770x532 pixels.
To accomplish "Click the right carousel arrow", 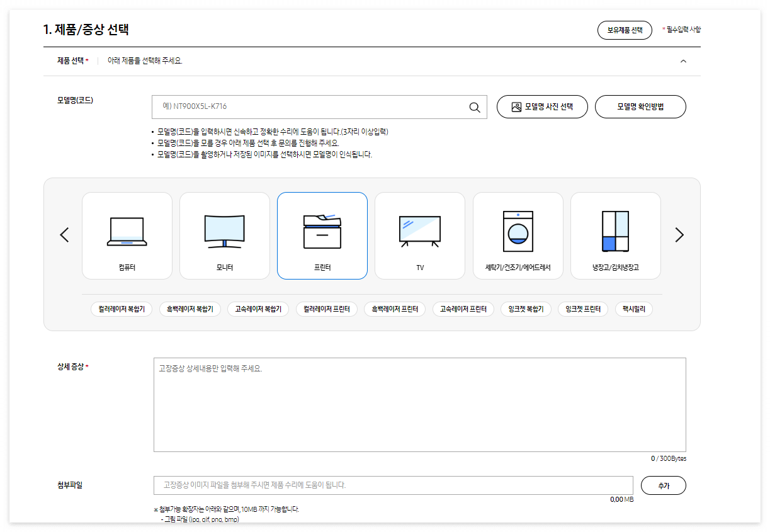I will (679, 235).
